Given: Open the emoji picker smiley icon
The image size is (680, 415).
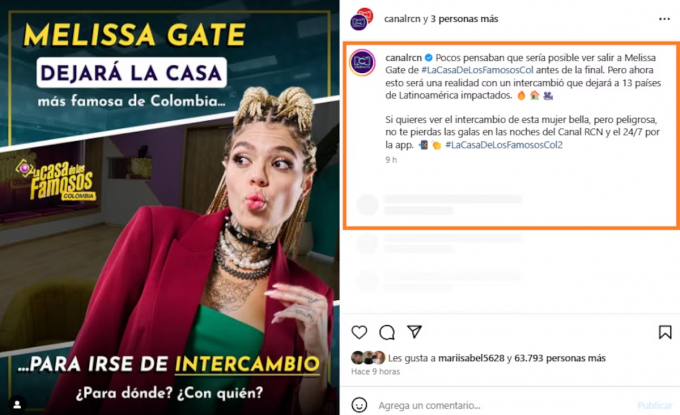Looking at the screenshot, I should [359, 405].
